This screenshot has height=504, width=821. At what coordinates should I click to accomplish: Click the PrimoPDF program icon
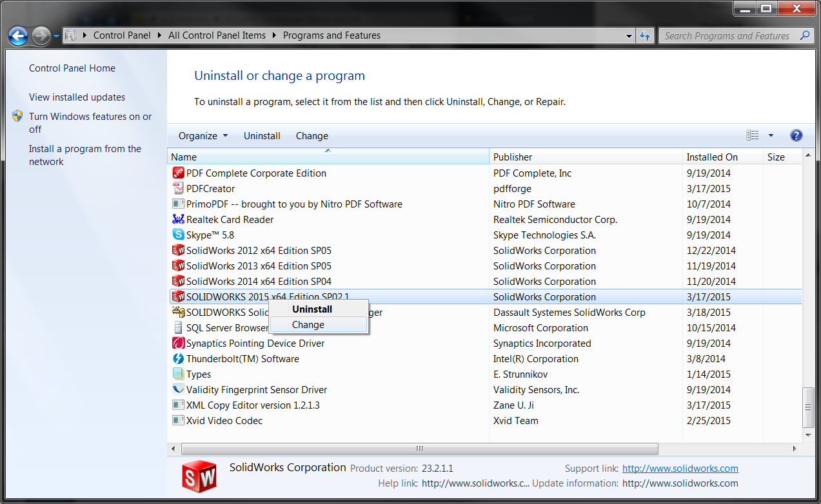(x=179, y=204)
